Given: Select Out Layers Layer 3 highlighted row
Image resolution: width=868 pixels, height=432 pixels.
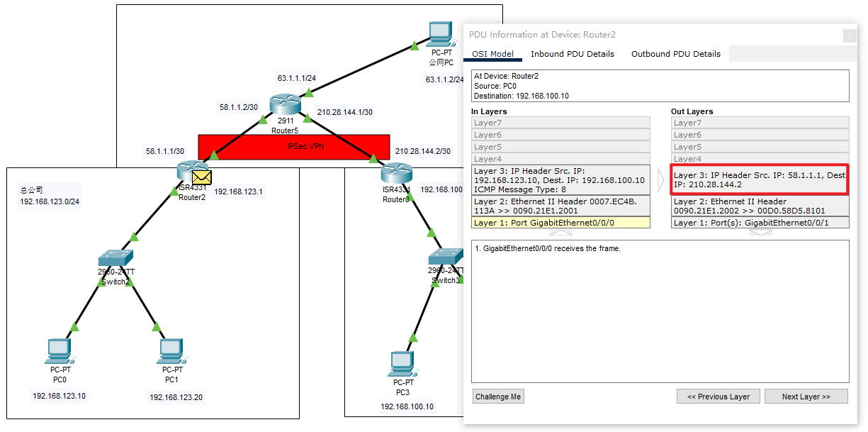Looking at the screenshot, I should point(760,179).
